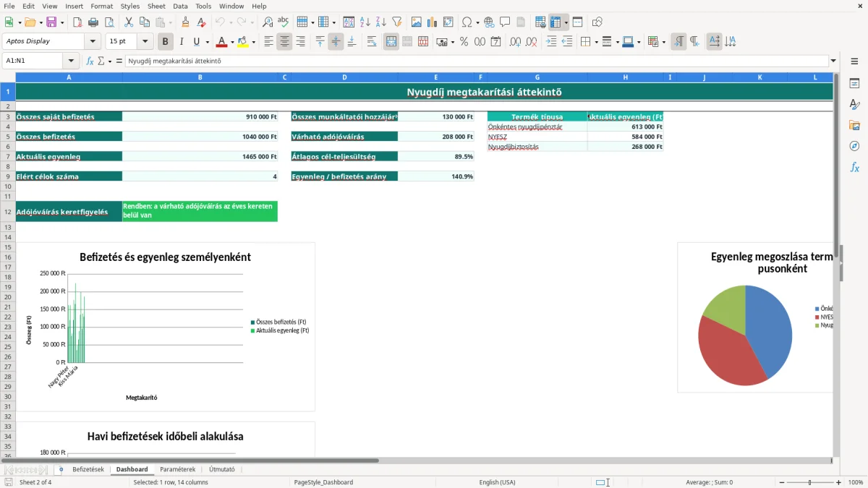Print the spreadsheet via printer icon
The height and width of the screenshot is (488, 868).
point(93,22)
